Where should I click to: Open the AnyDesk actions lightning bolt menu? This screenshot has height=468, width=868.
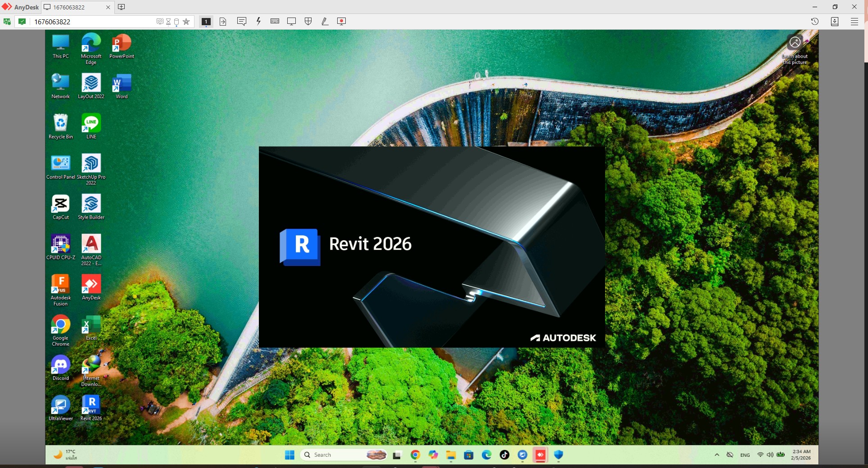(x=258, y=21)
